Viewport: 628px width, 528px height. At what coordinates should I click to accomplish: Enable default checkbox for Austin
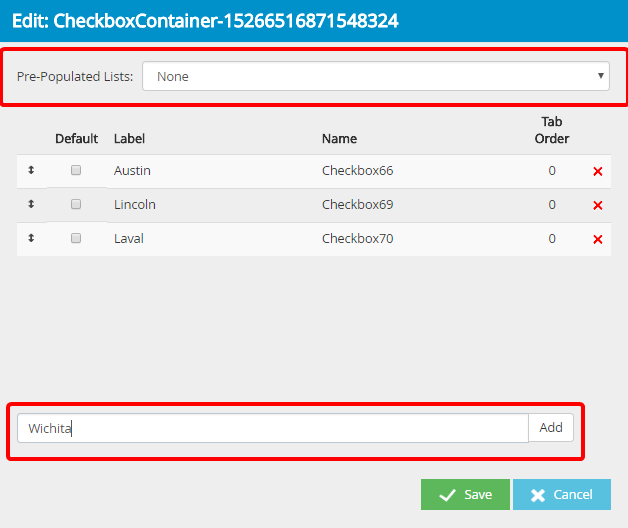(76, 171)
